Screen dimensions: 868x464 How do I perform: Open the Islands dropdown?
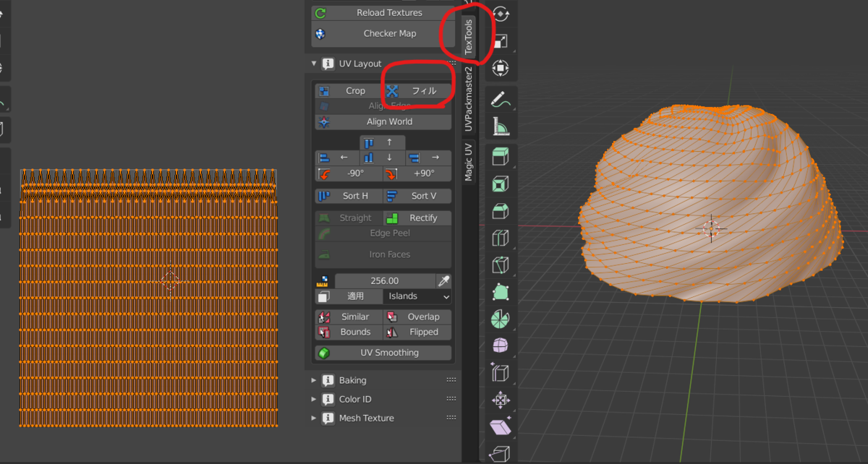pos(417,296)
